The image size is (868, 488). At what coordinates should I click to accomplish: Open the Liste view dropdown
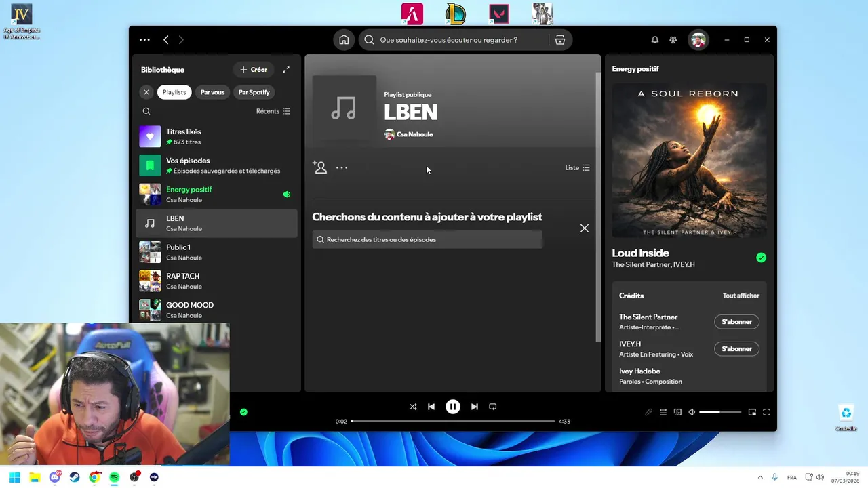[578, 167]
